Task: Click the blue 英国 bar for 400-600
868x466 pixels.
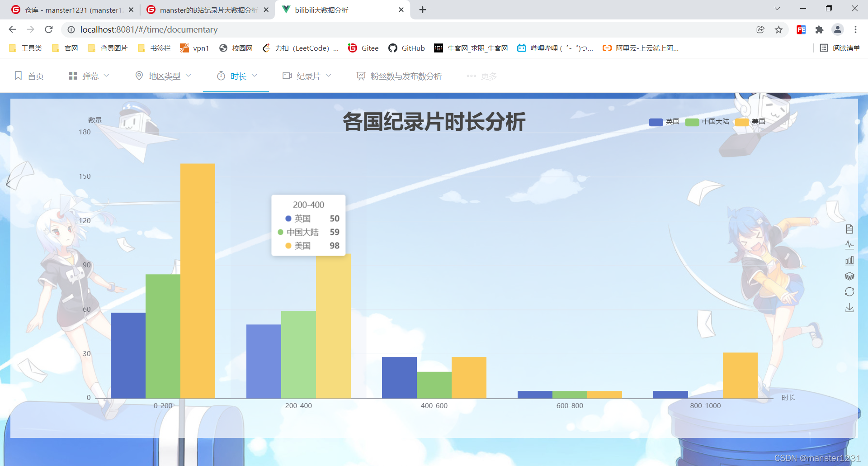Action: 399,377
